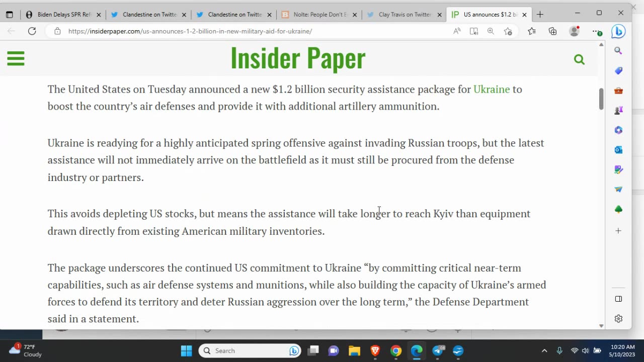Click the zoom magnifier icon in address bar
The width and height of the screenshot is (644, 362).
491,31
